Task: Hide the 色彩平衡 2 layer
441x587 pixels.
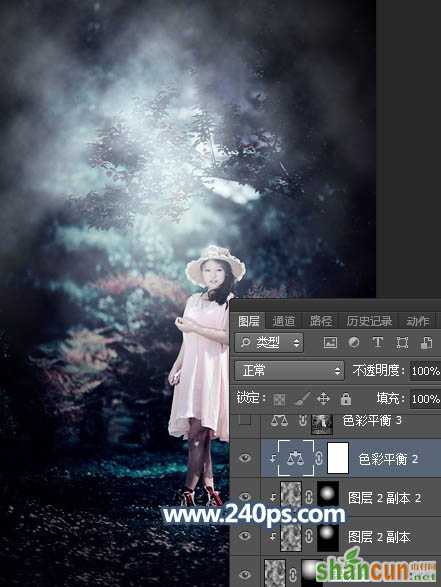Action: [x=245, y=458]
